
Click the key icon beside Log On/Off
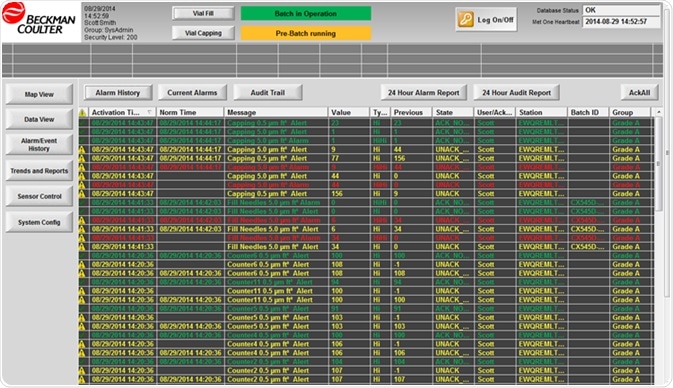(x=465, y=19)
